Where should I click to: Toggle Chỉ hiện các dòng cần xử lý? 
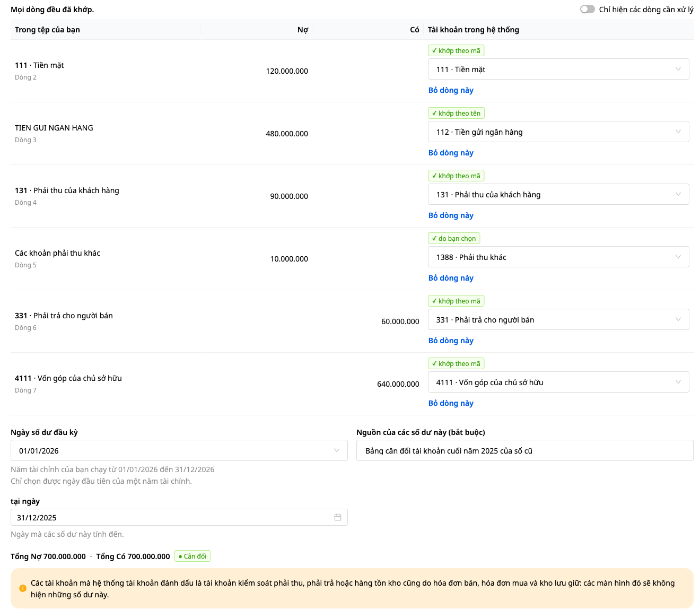click(x=588, y=9)
